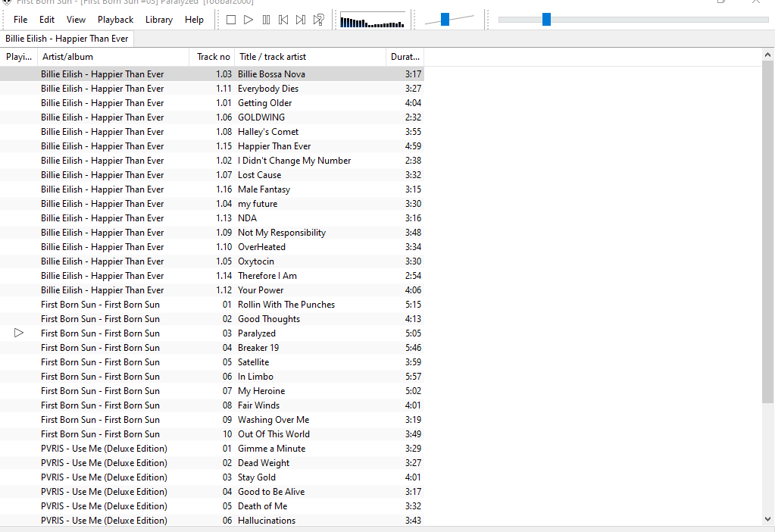Screen dimensions: 775x532
Task: Click the spectrum visualization display
Action: pyautogui.click(x=372, y=20)
